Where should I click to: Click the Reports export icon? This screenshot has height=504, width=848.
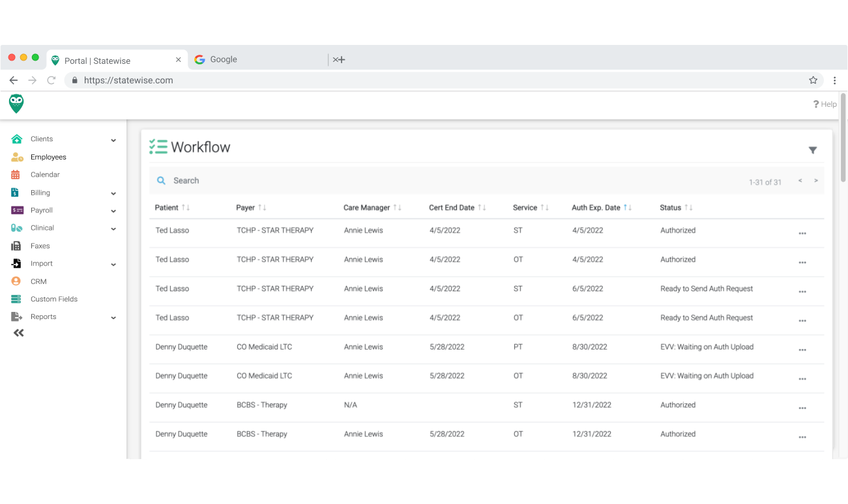coord(17,317)
